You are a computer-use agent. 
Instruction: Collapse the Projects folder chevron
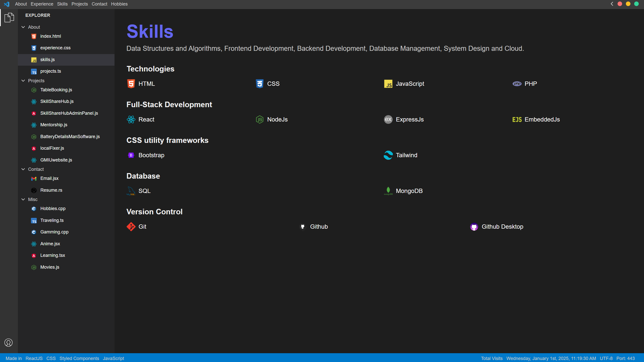coord(23,81)
